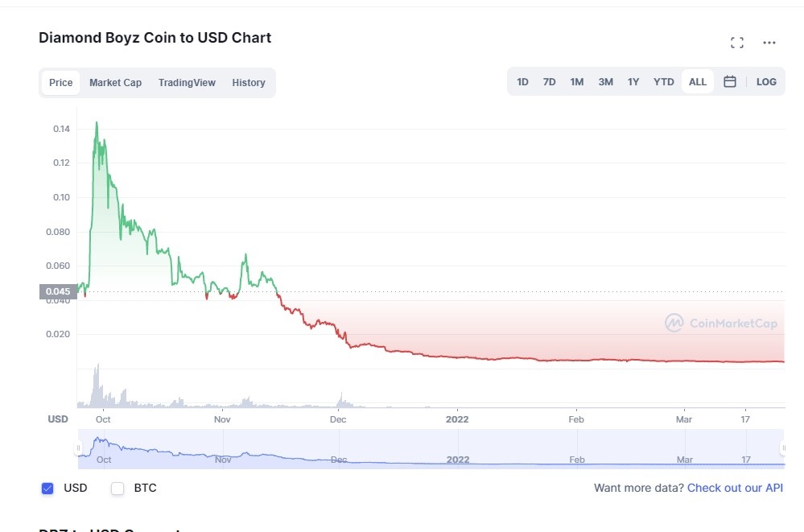The height and width of the screenshot is (532, 804).
Task: Uncheck the USD checkbox
Action: click(x=47, y=488)
